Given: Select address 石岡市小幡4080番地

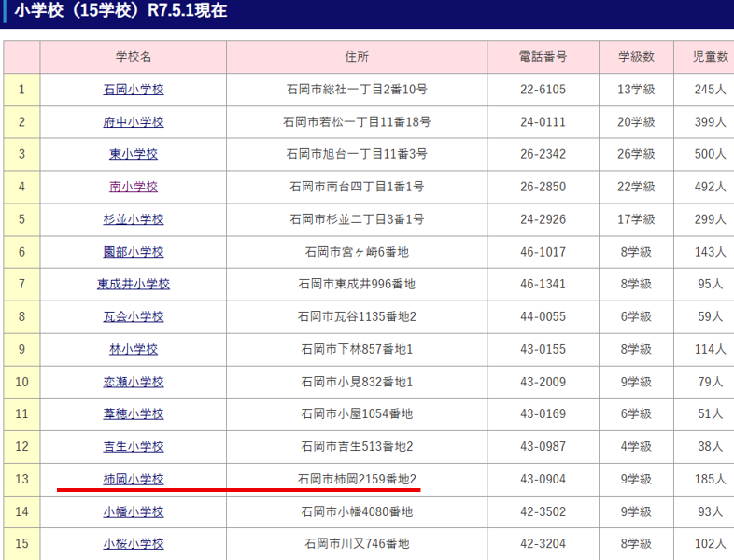Looking at the screenshot, I should pyautogui.click(x=357, y=512).
